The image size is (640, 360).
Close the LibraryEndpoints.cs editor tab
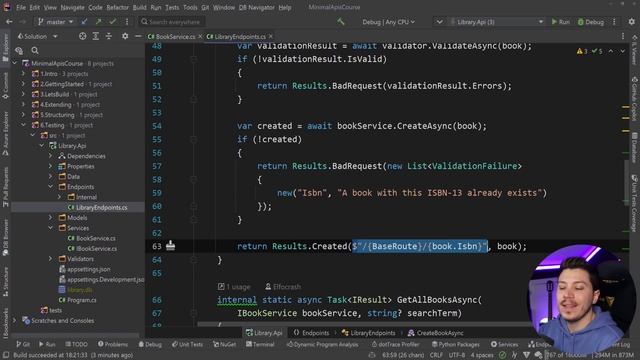click(x=271, y=37)
